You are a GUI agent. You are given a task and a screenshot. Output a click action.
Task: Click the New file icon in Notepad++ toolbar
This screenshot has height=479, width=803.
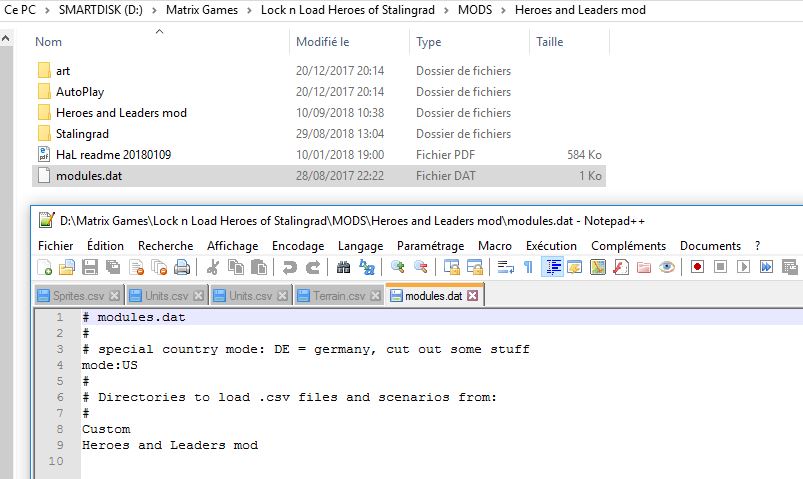click(45, 267)
